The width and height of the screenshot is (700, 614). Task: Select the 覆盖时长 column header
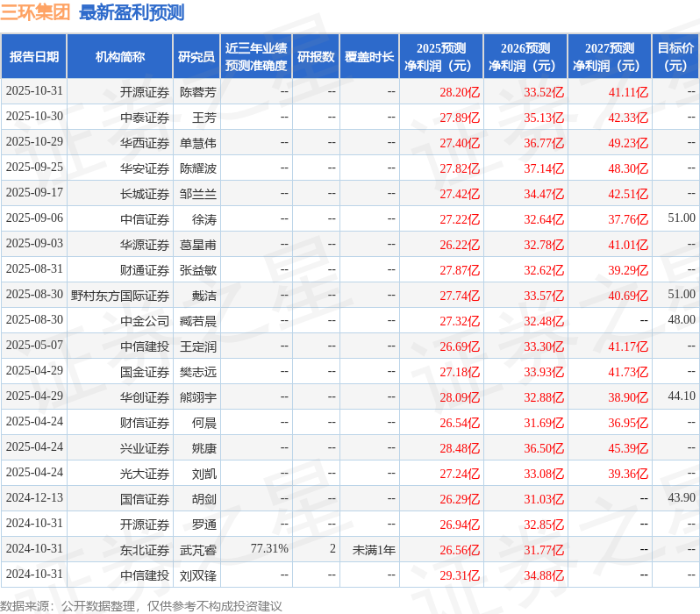[369, 57]
